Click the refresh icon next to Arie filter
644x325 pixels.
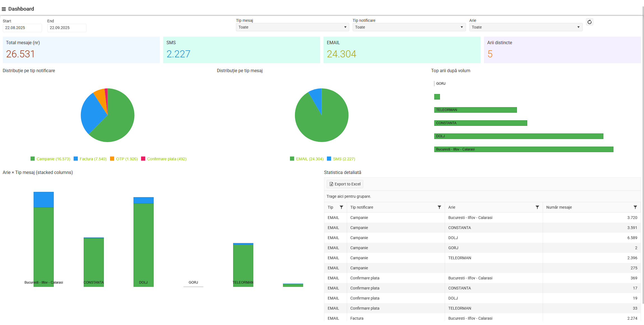pyautogui.click(x=589, y=22)
